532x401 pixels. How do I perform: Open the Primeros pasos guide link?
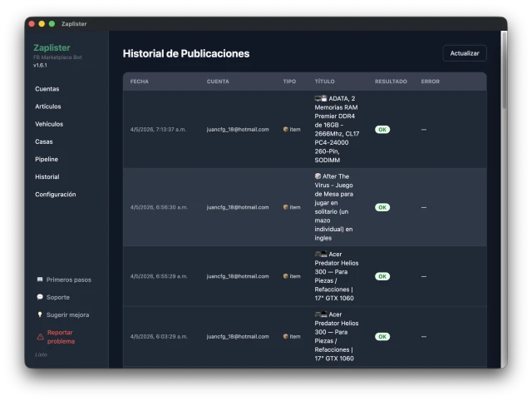point(68,280)
